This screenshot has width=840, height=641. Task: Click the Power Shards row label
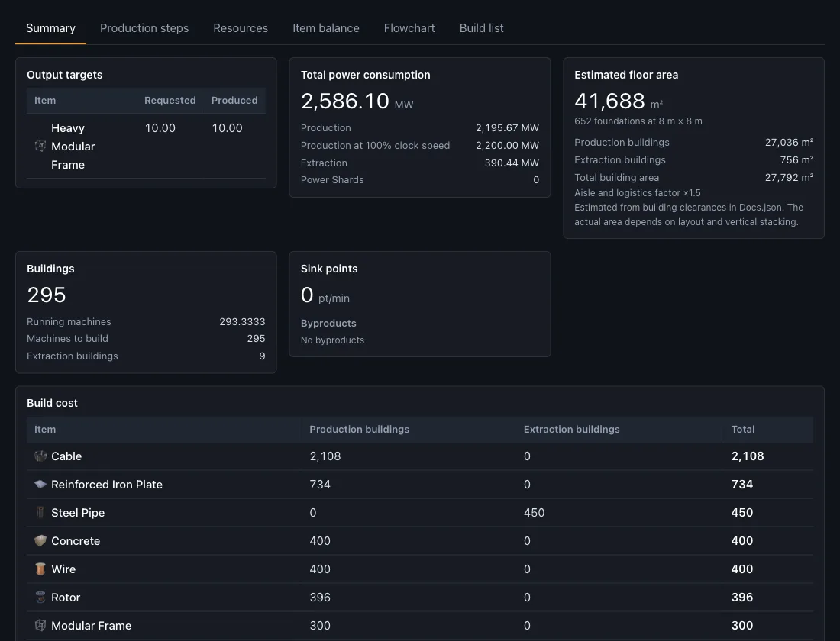click(x=332, y=180)
